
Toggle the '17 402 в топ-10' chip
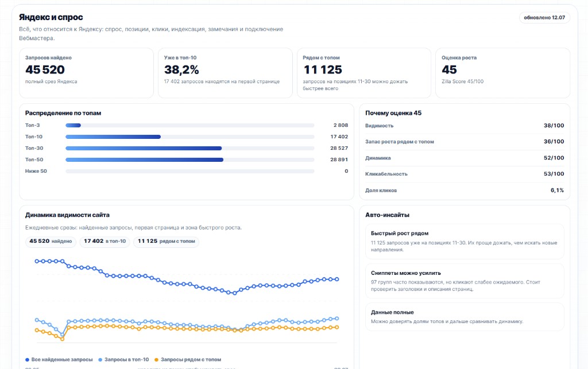105,242
